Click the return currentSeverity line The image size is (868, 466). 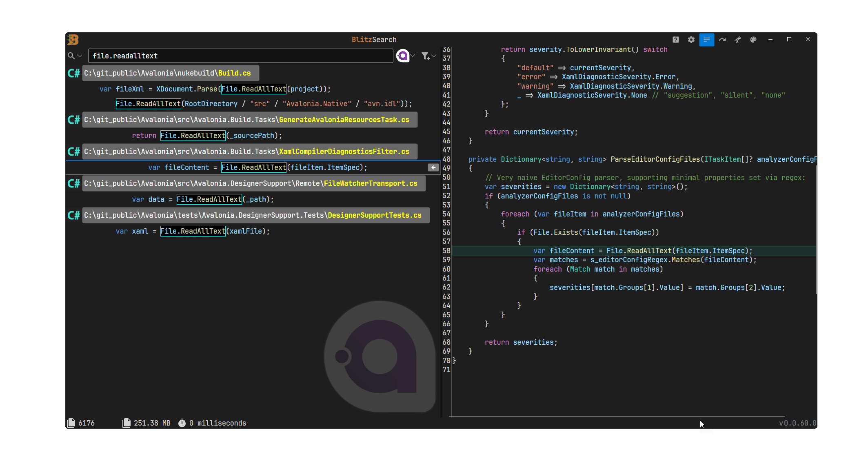pos(531,132)
